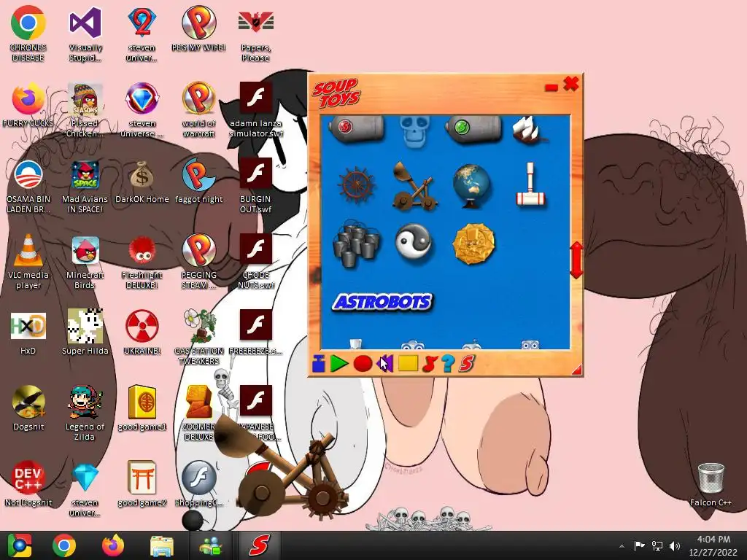
Task: Click the Soup Toys logo title
Action: (x=336, y=93)
